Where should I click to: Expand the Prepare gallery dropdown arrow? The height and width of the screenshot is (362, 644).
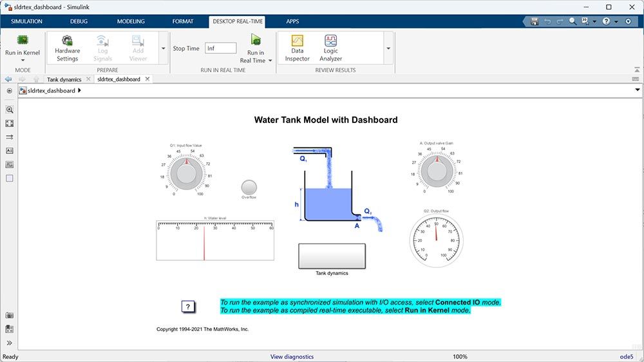tap(164, 48)
